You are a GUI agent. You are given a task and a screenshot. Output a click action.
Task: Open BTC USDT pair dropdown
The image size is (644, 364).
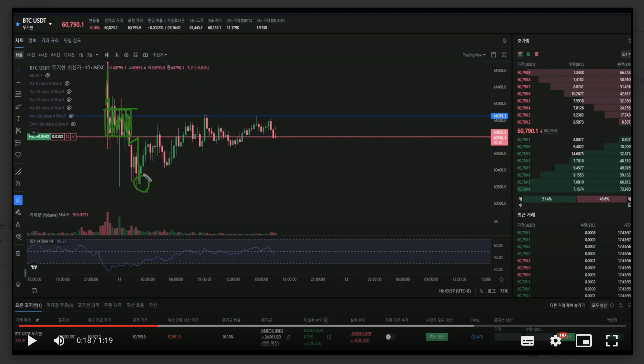[x=50, y=24]
